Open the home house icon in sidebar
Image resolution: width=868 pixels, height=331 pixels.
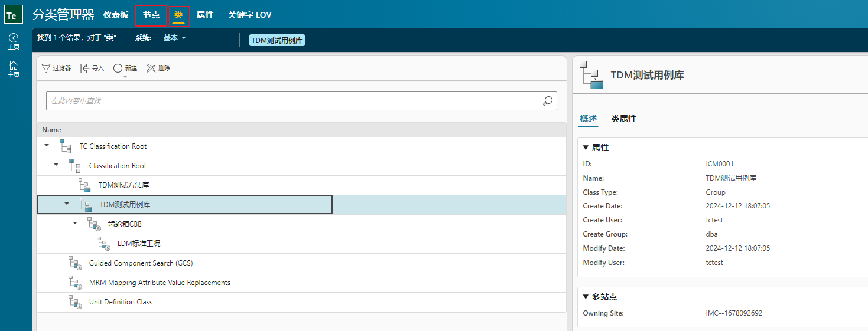tap(14, 65)
